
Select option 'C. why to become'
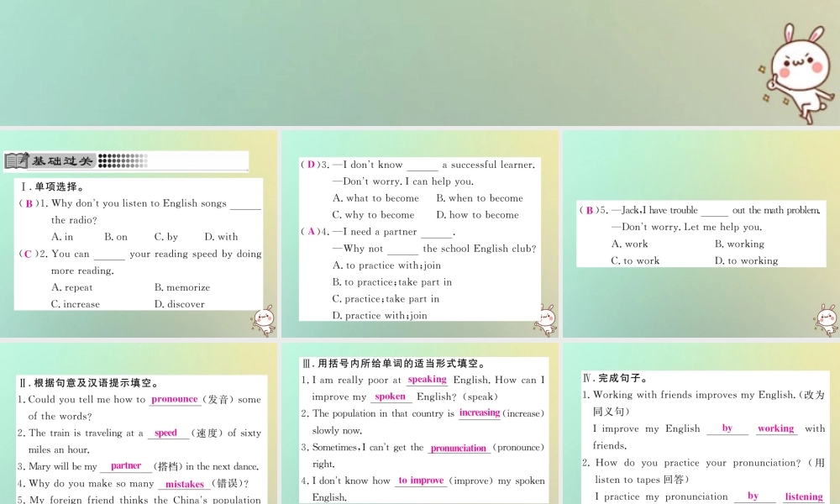(x=374, y=215)
